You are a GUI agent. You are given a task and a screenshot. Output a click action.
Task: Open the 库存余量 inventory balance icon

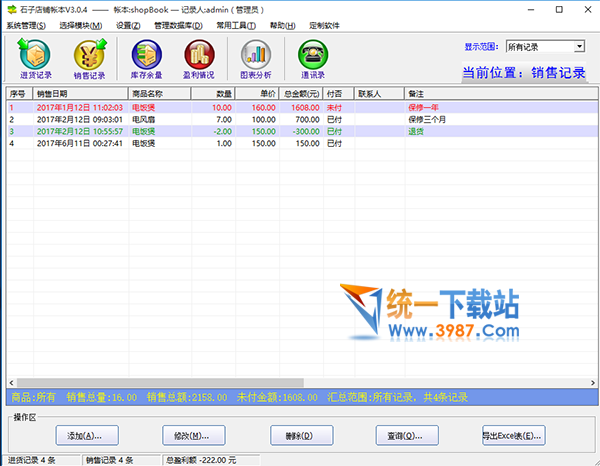click(x=145, y=58)
